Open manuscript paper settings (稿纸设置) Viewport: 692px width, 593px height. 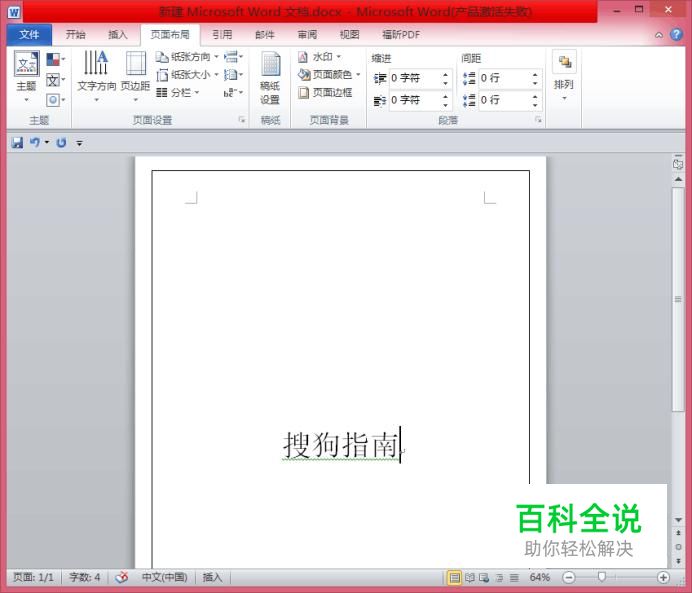(270, 78)
